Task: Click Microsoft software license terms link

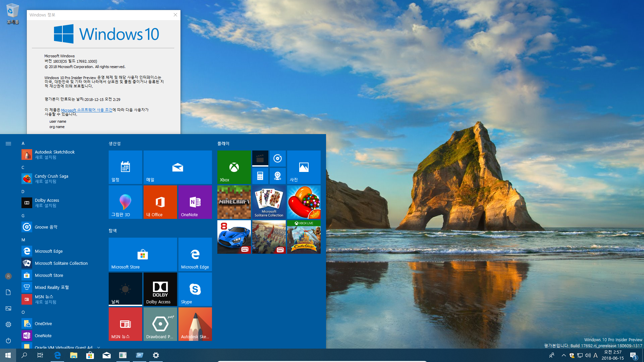Action: click(87, 110)
